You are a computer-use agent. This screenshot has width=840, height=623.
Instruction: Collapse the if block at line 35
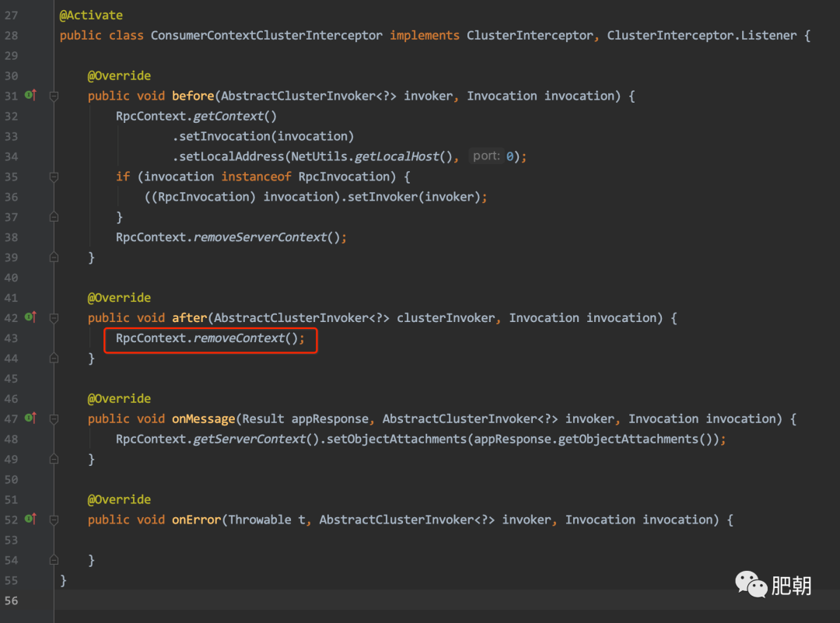pyautogui.click(x=54, y=177)
